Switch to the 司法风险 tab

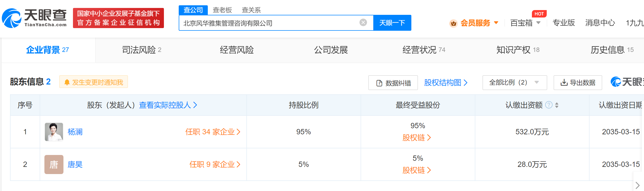tap(141, 50)
